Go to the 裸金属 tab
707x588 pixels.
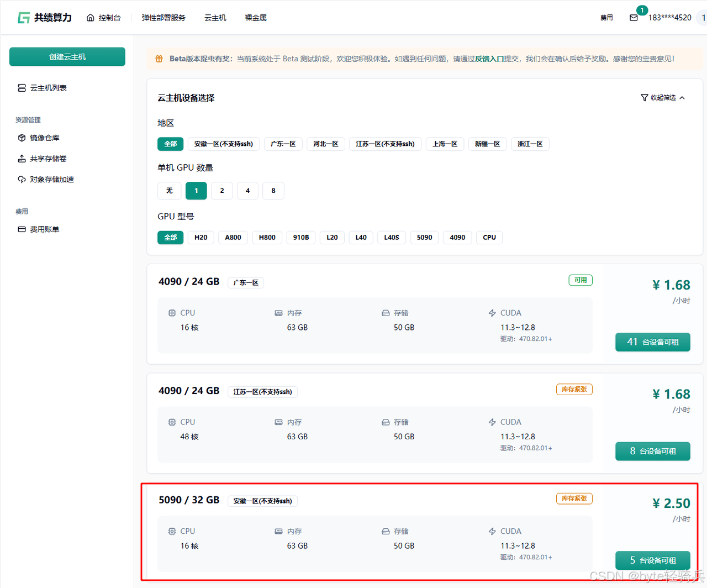256,18
